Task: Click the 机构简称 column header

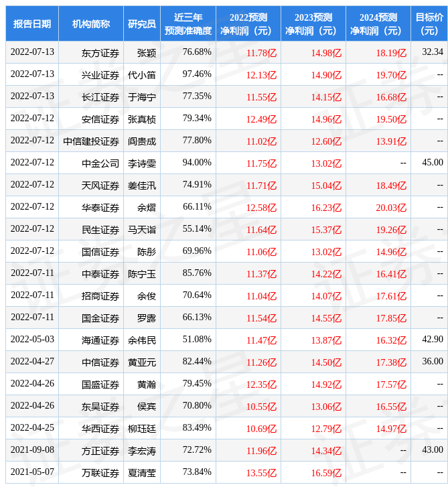Action: 91,23
